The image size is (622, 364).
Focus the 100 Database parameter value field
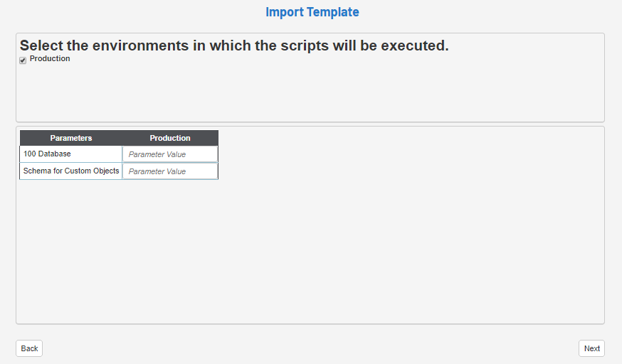click(x=170, y=154)
